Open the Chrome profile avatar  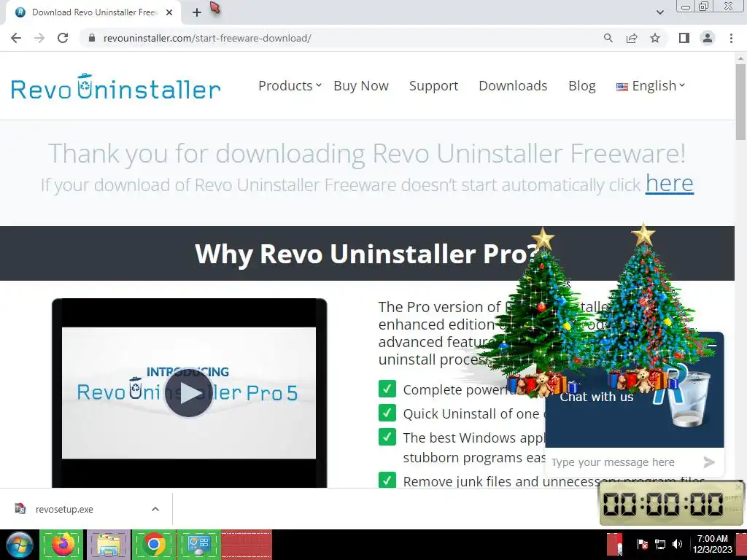click(x=708, y=38)
